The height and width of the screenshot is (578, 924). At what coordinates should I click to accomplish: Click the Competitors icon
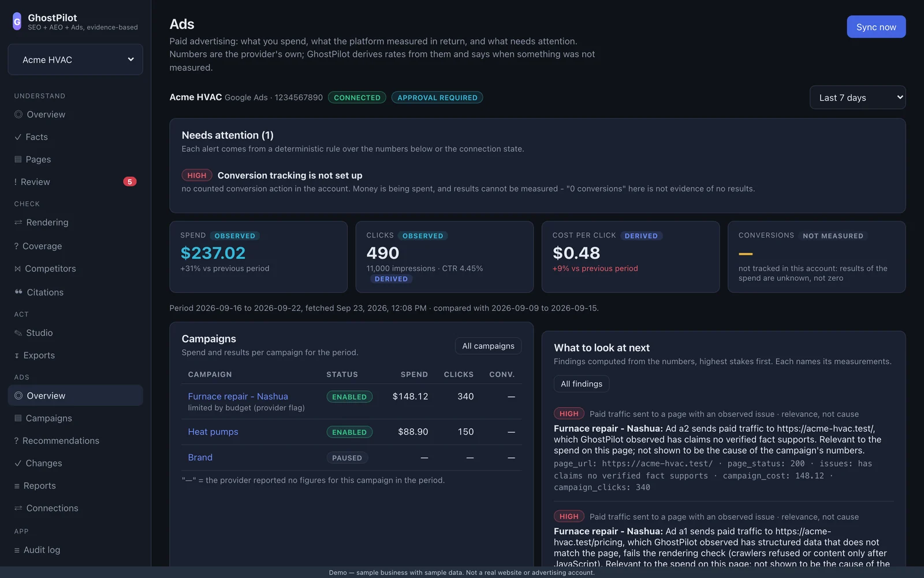[17, 269]
